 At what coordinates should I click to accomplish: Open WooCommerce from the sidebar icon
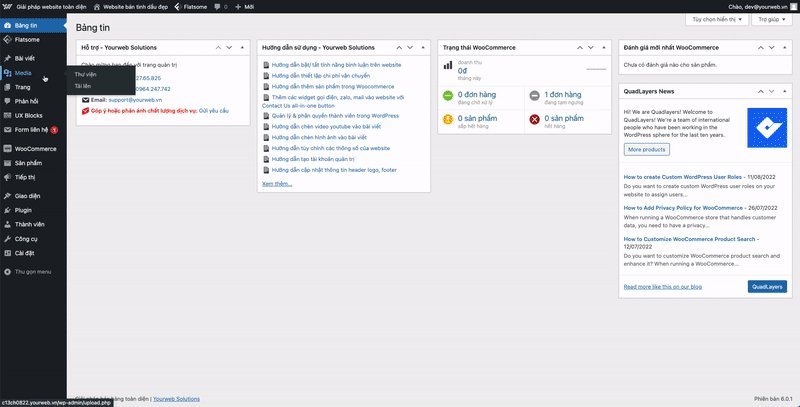click(x=7, y=148)
